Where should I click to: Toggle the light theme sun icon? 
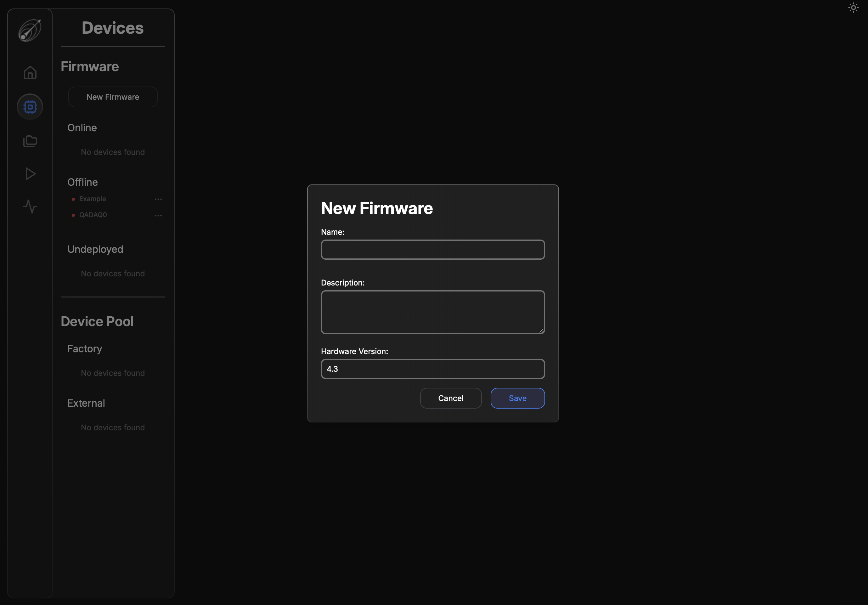pyautogui.click(x=853, y=8)
